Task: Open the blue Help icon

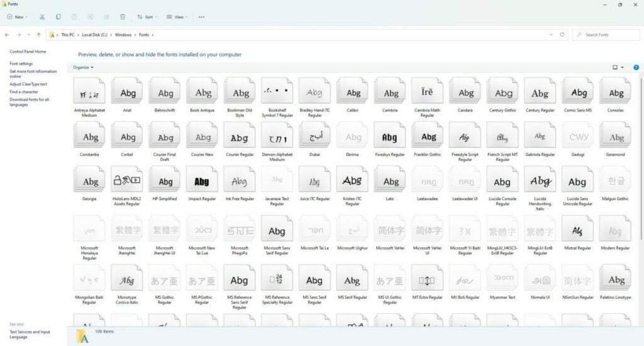Action: coord(636,67)
